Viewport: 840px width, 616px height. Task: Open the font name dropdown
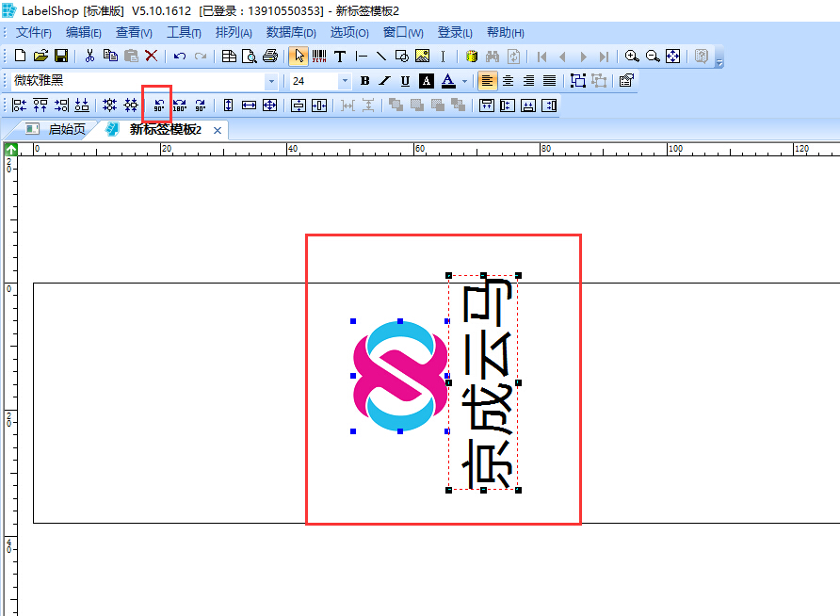point(271,81)
